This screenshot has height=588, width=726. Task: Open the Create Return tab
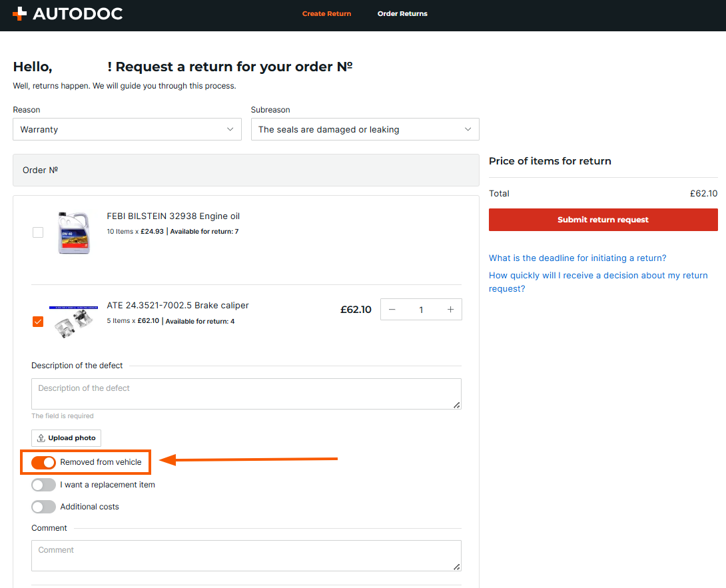pyautogui.click(x=326, y=13)
